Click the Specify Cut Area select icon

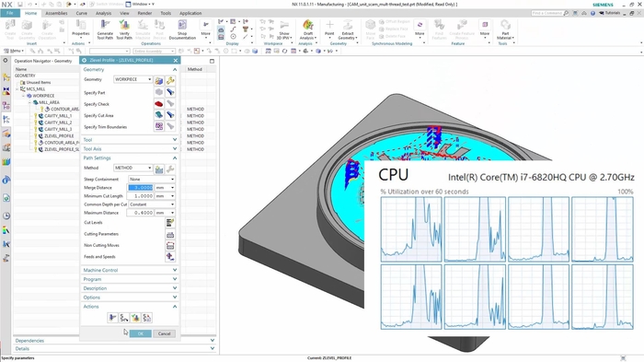point(159,115)
